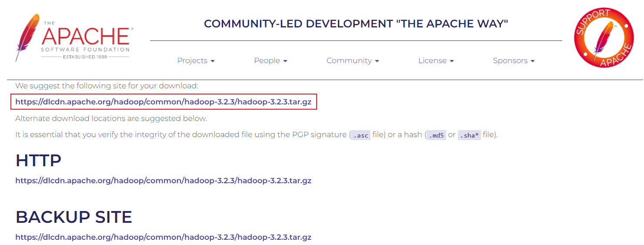644x245 pixels.
Task: Click the Alternate download locations sentence
Action: [111, 118]
